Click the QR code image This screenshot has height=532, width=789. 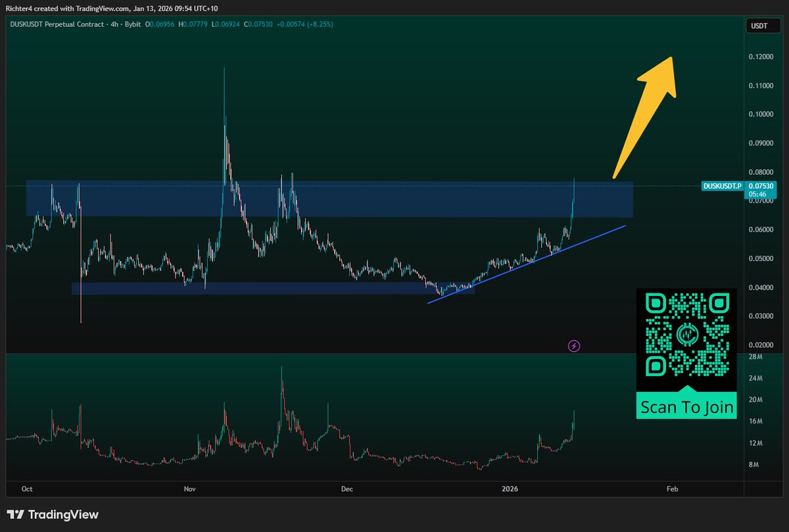coord(686,335)
